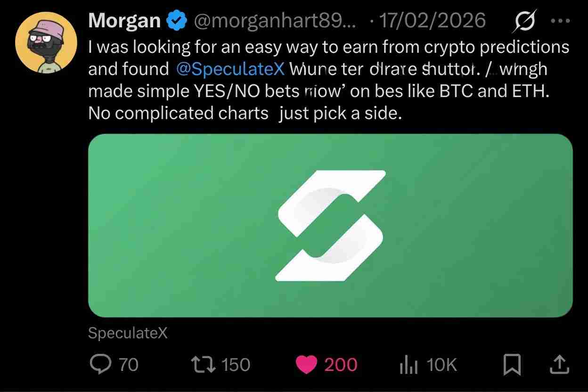Reply using the speech bubble icon
This screenshot has height=392, width=588.
pos(100,365)
